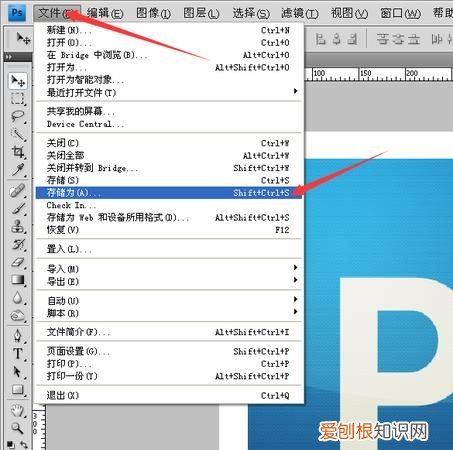The width and height of the screenshot is (453, 450).
Task: Choose 新建 (New) menu item
Action: tap(169, 30)
